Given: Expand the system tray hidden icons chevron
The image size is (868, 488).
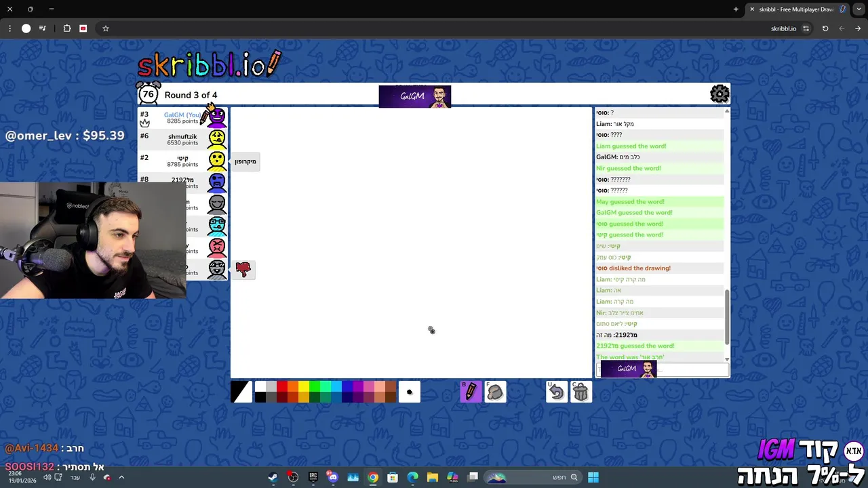Looking at the screenshot, I should (x=121, y=477).
